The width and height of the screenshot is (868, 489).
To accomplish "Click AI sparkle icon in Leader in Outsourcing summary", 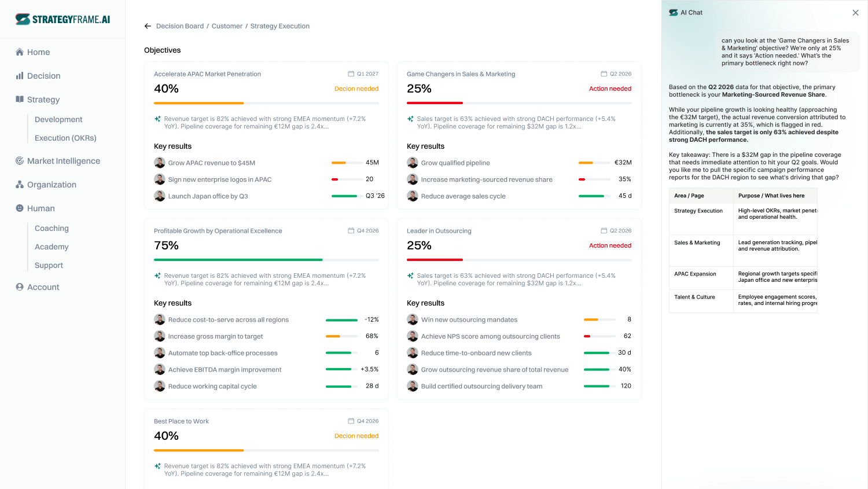I will 410,276.
